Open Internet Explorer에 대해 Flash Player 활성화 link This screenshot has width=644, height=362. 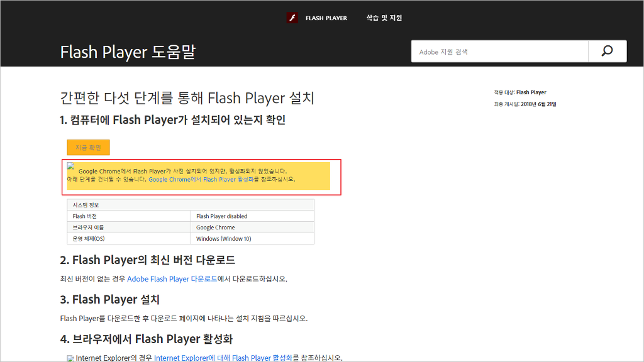223,358
